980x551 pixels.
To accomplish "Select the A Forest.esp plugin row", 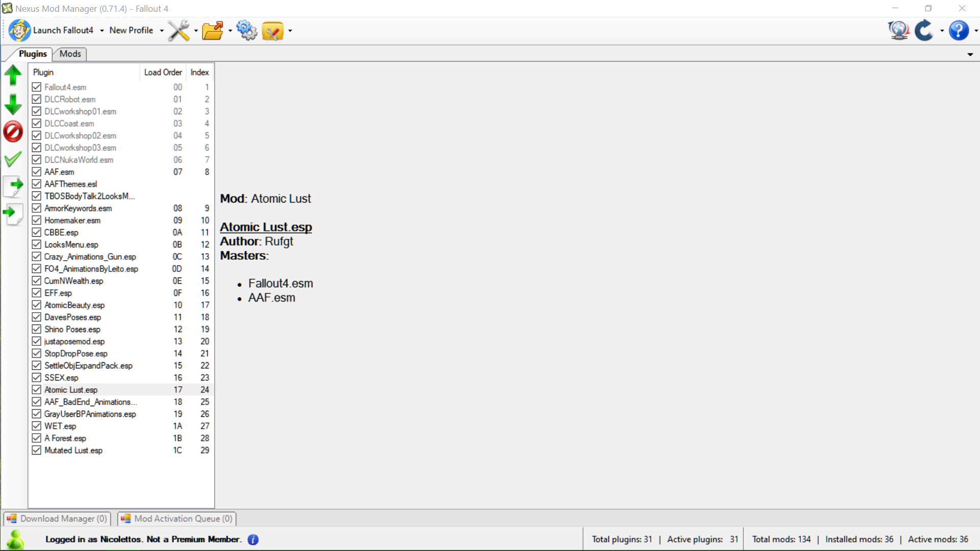I will pyautogui.click(x=121, y=438).
